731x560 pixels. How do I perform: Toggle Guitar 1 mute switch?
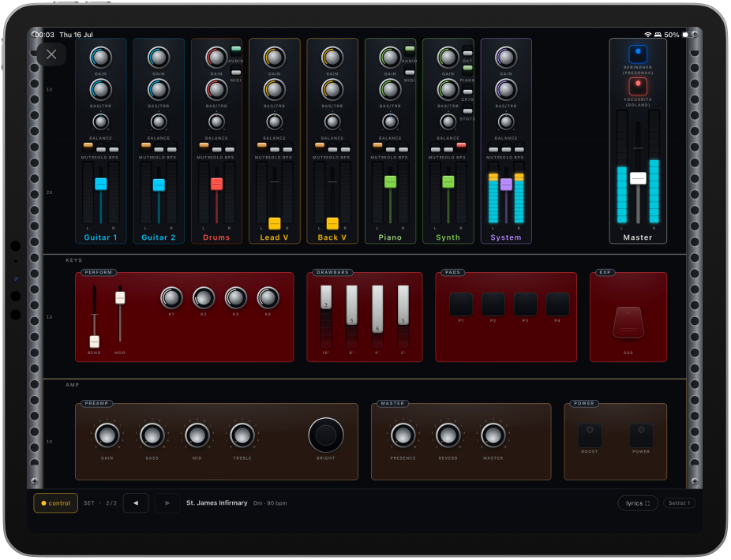click(x=88, y=147)
